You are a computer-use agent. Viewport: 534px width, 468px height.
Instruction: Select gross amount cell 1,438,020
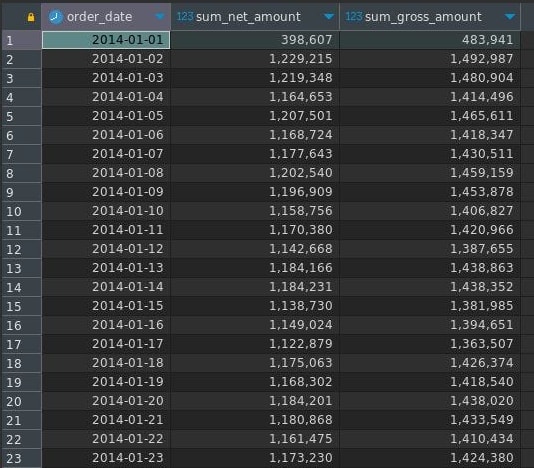430,401
